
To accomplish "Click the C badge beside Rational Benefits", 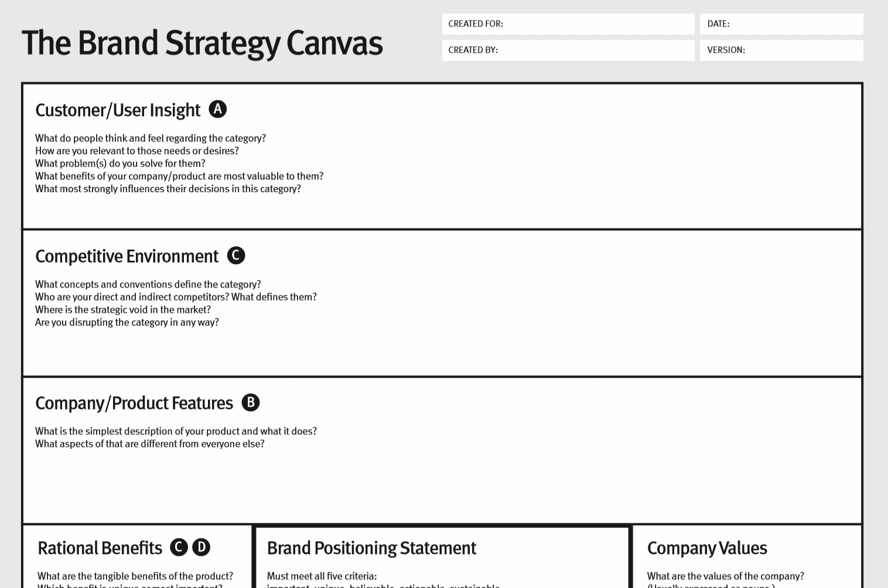I will (179, 547).
